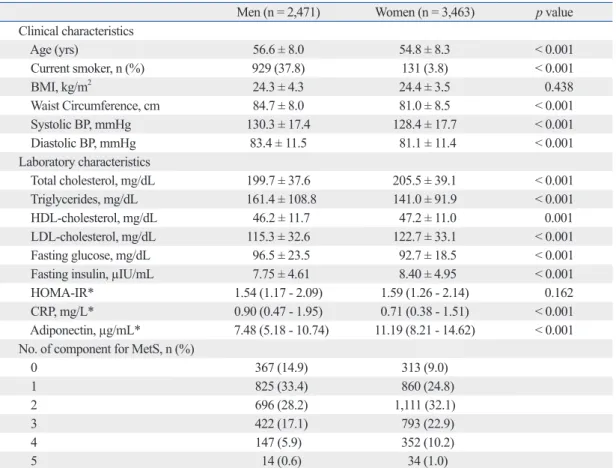Screen dimensions: 616x468
Task: Click the men's BMI value '24.3 ± 4.3'
Action: coord(278,87)
